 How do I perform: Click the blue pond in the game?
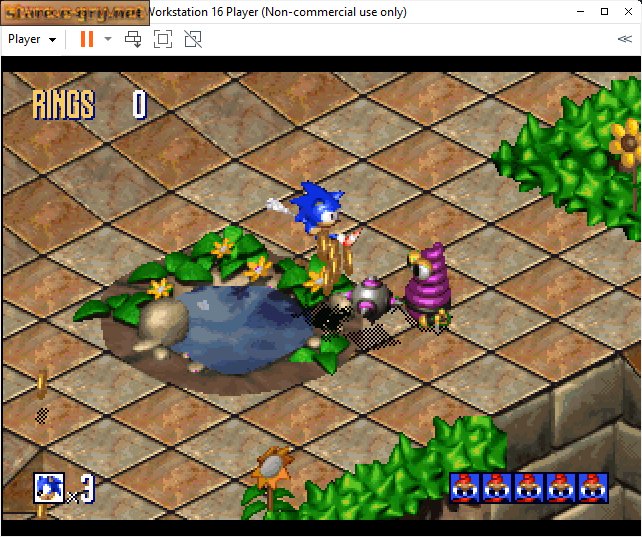[246, 327]
